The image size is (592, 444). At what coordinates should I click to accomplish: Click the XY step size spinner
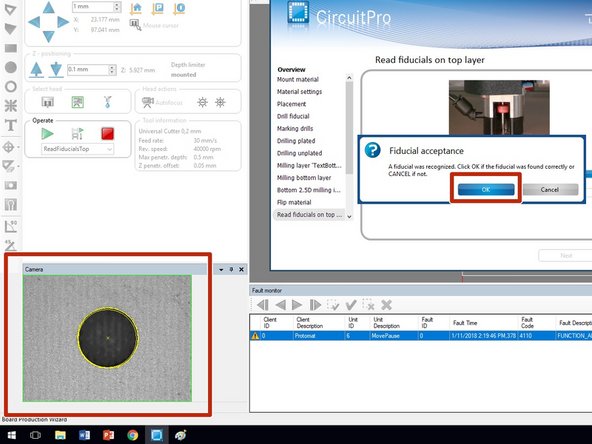point(117,7)
